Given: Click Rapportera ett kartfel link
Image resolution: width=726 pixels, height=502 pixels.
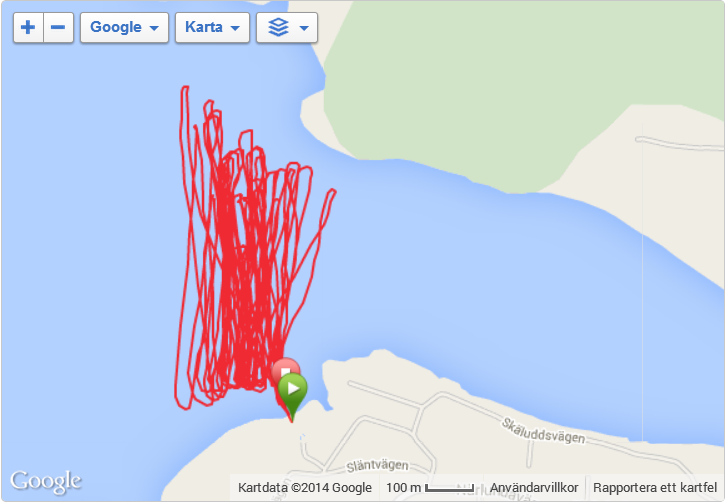Looking at the screenshot, I should tap(655, 488).
